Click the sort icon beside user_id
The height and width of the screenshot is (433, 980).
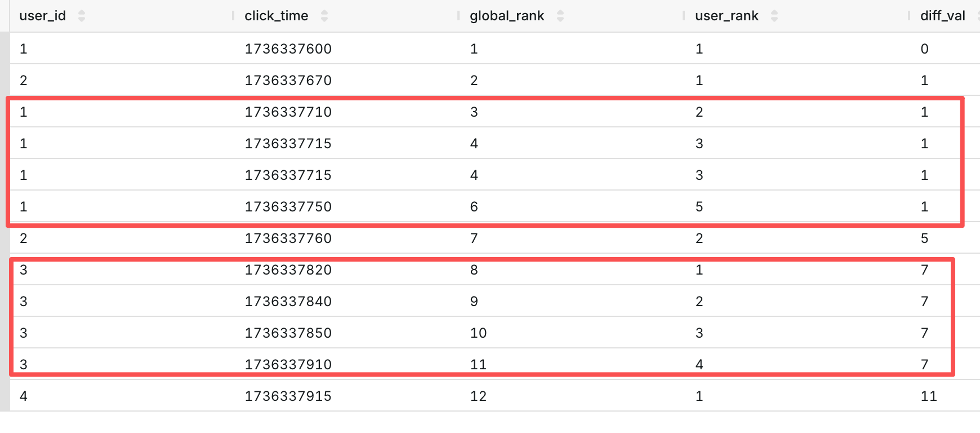click(x=82, y=16)
